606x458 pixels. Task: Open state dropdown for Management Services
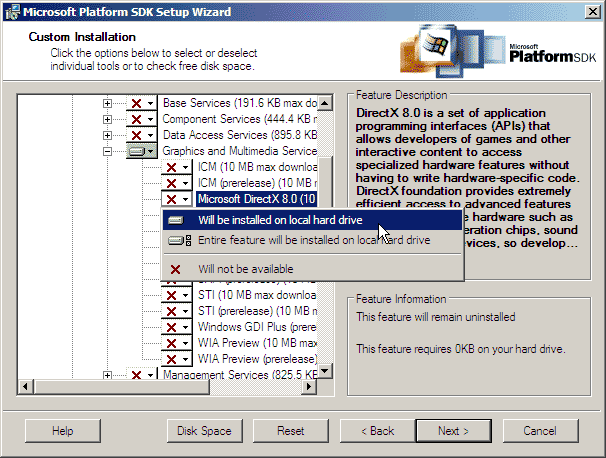[x=141, y=374]
